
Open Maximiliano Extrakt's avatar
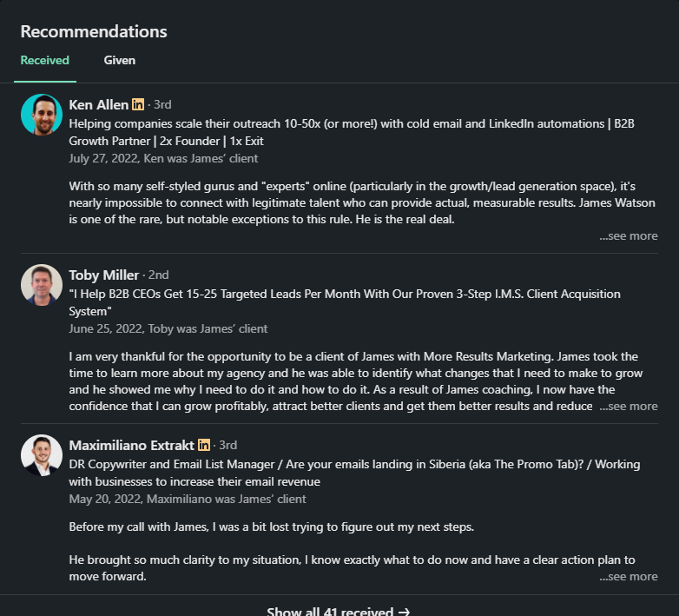point(42,455)
